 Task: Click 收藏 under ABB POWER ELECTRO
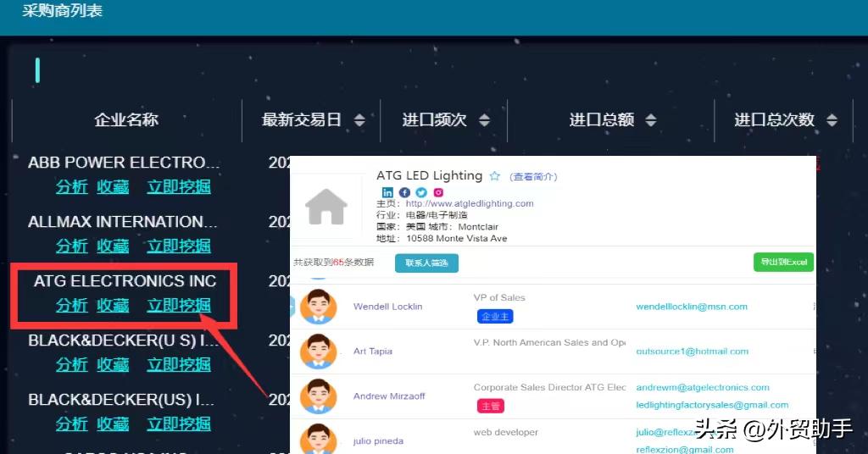tap(113, 187)
